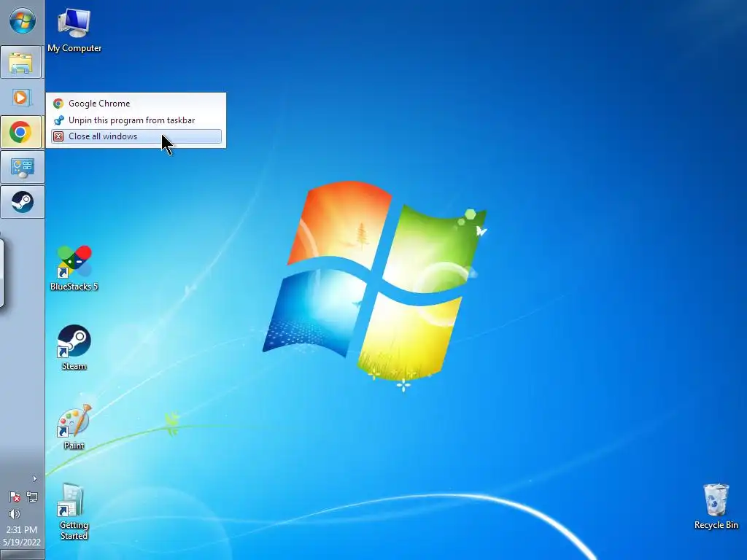Click the Show desktop strip below the date
This screenshot has width=747, height=560.
tap(22, 555)
